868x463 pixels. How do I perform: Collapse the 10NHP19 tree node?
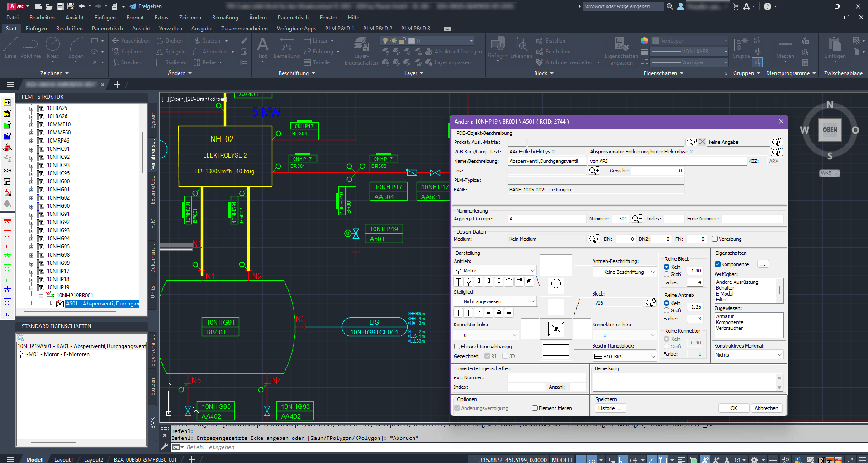(x=31, y=287)
